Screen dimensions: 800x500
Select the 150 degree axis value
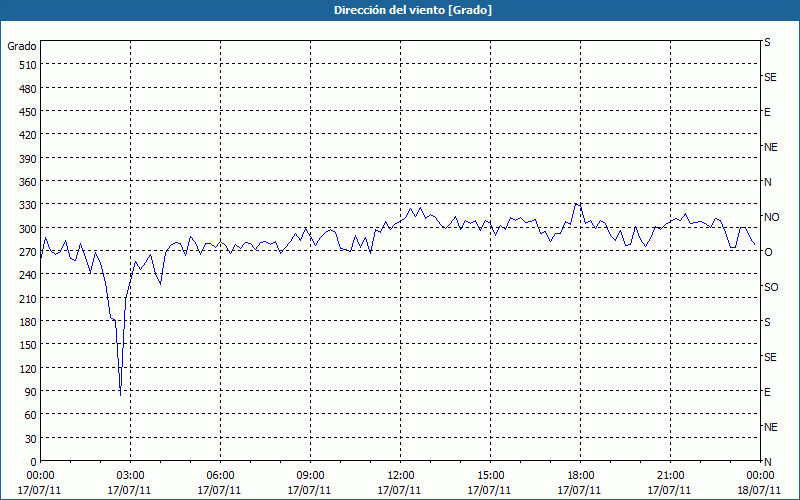[28, 345]
